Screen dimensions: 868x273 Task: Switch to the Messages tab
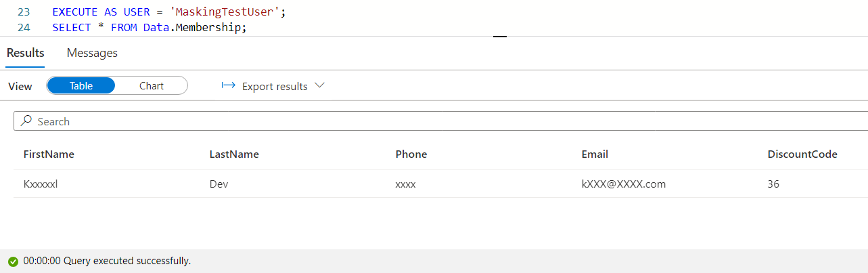click(92, 53)
